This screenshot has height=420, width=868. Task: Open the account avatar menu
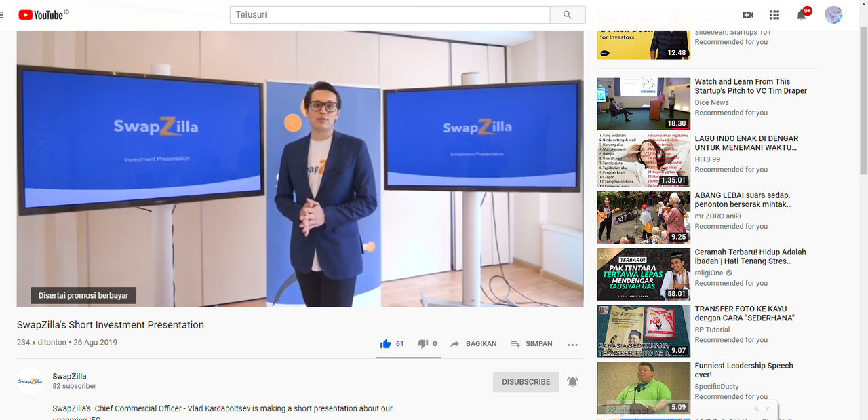[x=833, y=15]
